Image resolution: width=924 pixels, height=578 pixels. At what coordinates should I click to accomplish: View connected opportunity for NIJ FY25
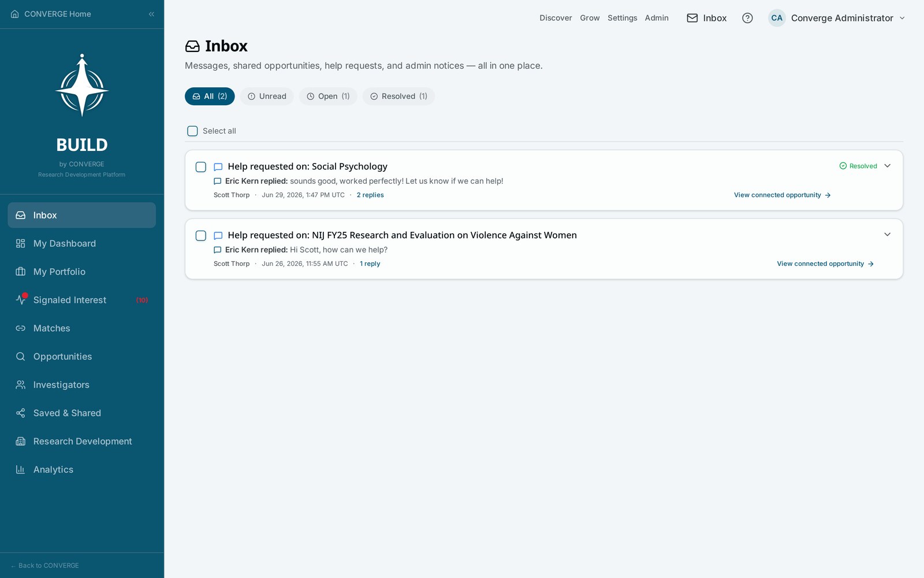coord(825,264)
